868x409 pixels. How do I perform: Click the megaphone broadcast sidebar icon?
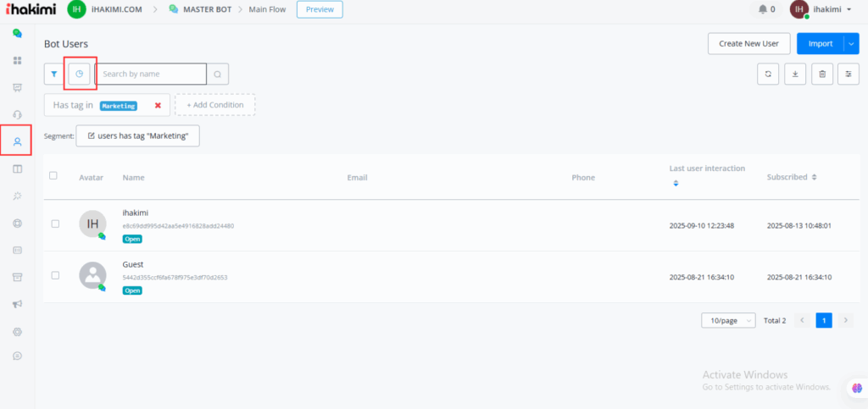pyautogui.click(x=17, y=304)
